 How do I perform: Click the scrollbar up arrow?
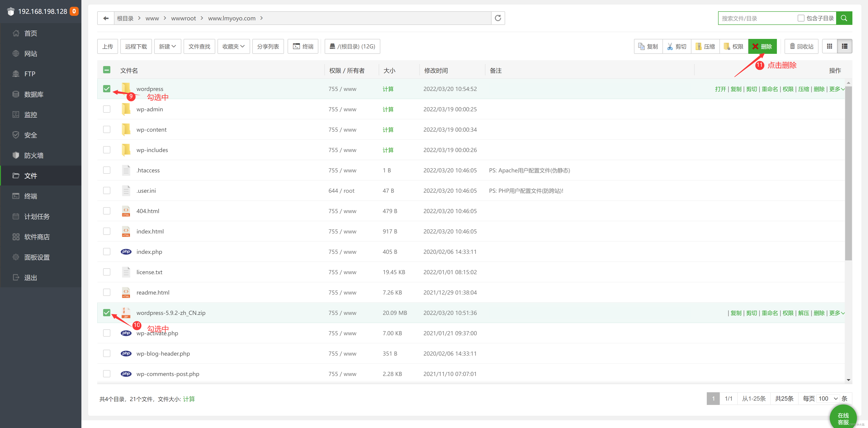click(848, 83)
